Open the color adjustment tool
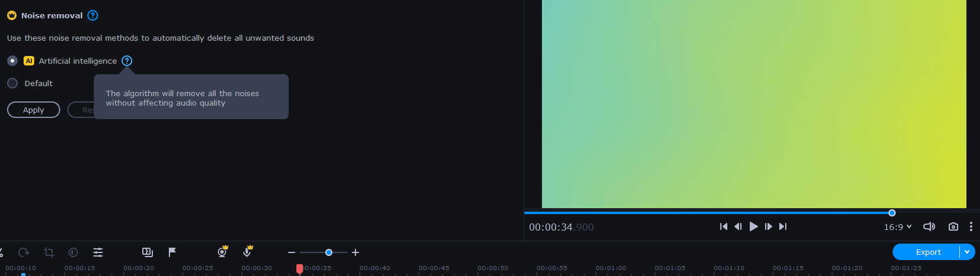The width and height of the screenshot is (980, 276). (73, 252)
